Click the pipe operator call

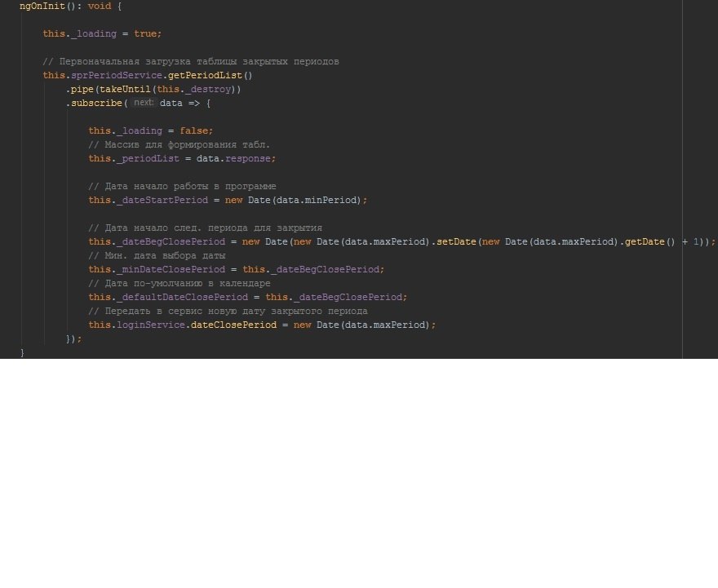[82, 89]
